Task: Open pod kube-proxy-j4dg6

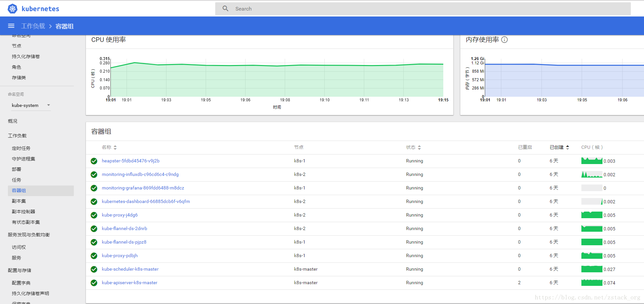Action: (120, 215)
